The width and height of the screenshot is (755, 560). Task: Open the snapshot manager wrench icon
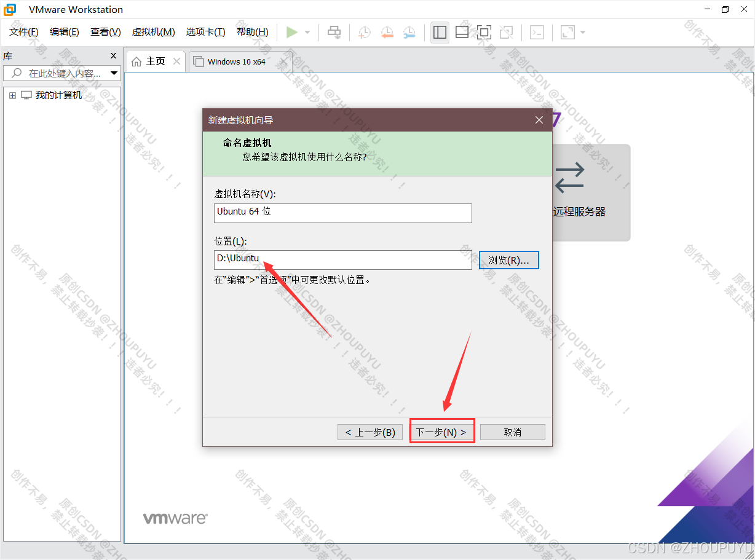[x=409, y=32]
